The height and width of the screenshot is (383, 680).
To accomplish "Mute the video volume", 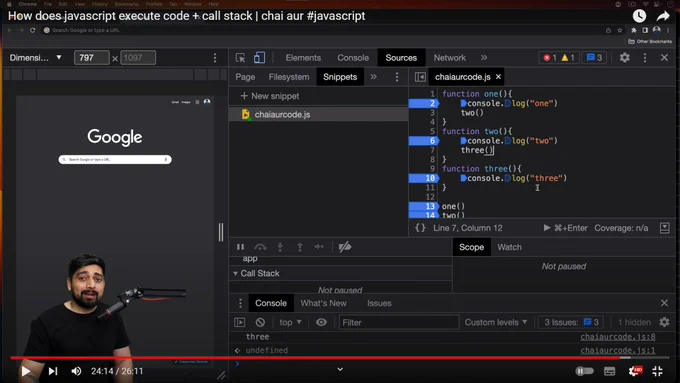I will point(76,371).
